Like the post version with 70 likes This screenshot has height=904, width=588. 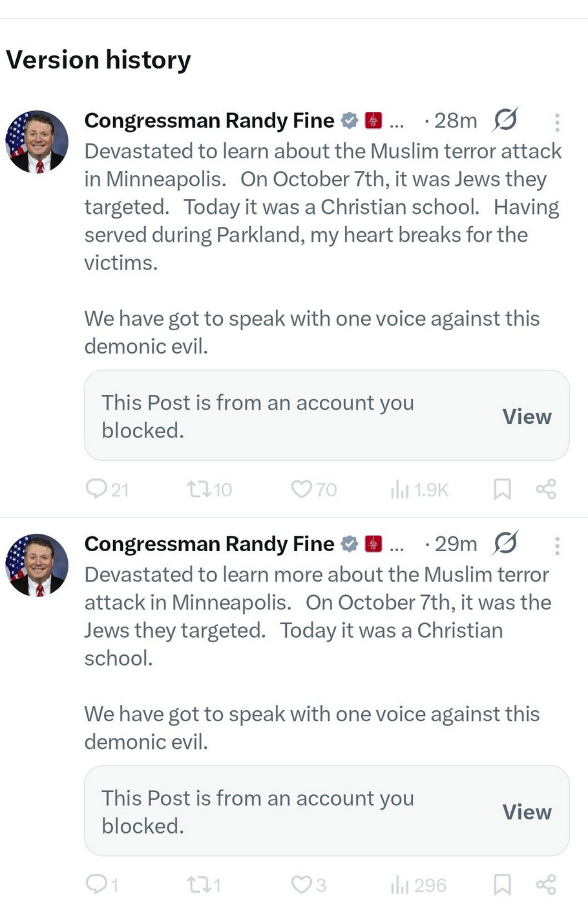[301, 489]
